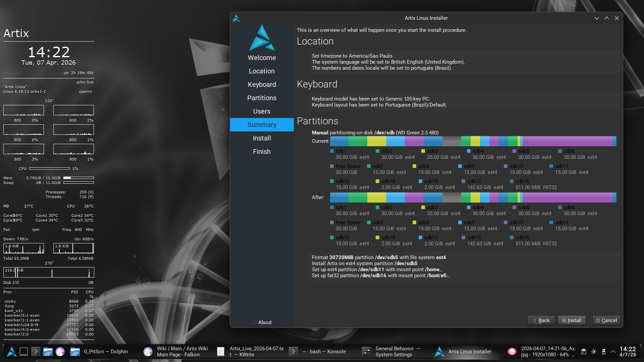Viewport: 644px width, 362px height.
Task: Expand hidden system tray icons
Action: point(613,352)
